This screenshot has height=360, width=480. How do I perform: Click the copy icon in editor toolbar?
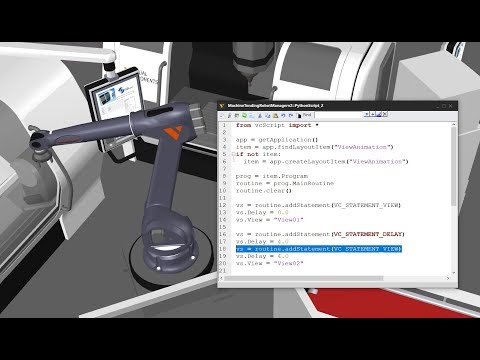click(267, 116)
